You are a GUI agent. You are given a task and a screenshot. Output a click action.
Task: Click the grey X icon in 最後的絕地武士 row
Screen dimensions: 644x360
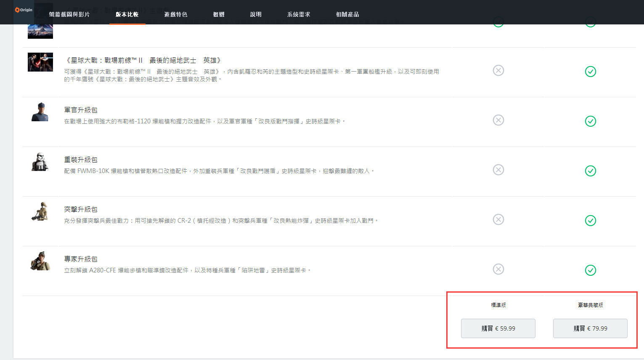click(x=498, y=70)
